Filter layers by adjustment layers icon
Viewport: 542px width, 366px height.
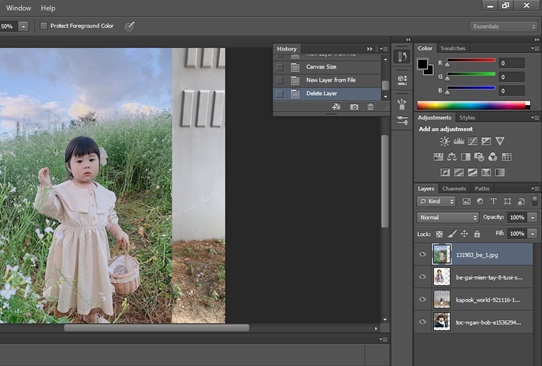click(x=480, y=201)
